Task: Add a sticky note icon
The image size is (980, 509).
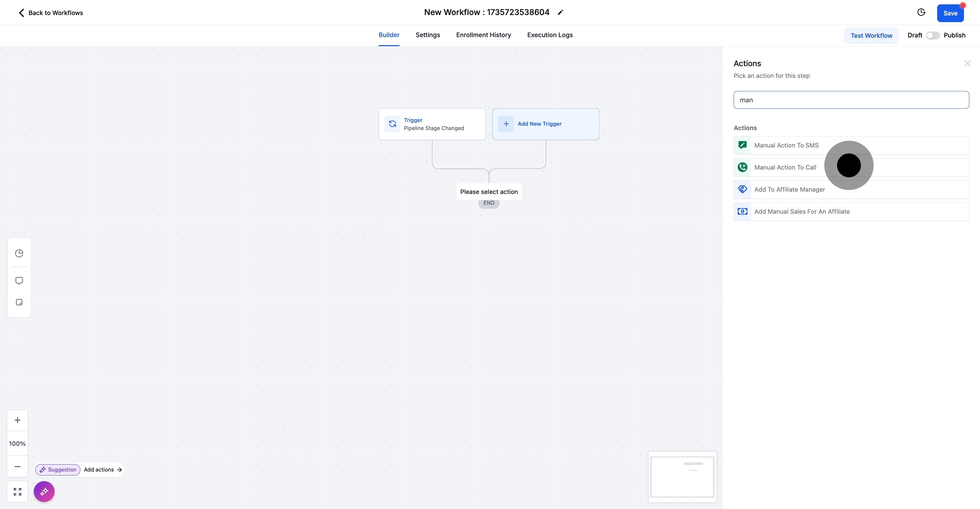Action: [19, 302]
